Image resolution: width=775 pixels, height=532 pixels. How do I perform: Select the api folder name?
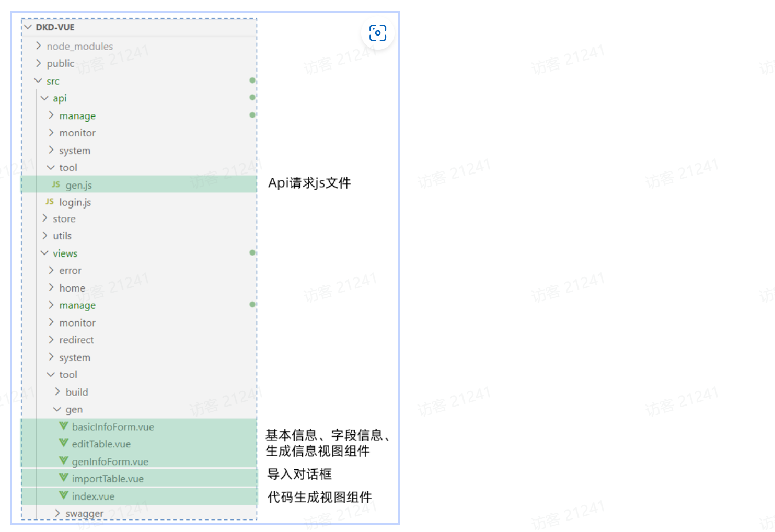click(x=60, y=98)
